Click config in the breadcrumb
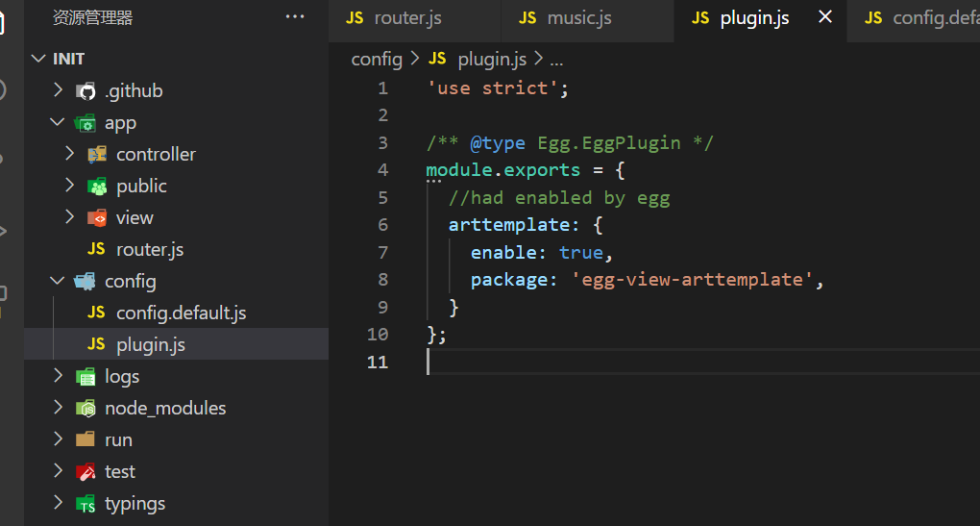This screenshot has height=526, width=980. pos(377,60)
